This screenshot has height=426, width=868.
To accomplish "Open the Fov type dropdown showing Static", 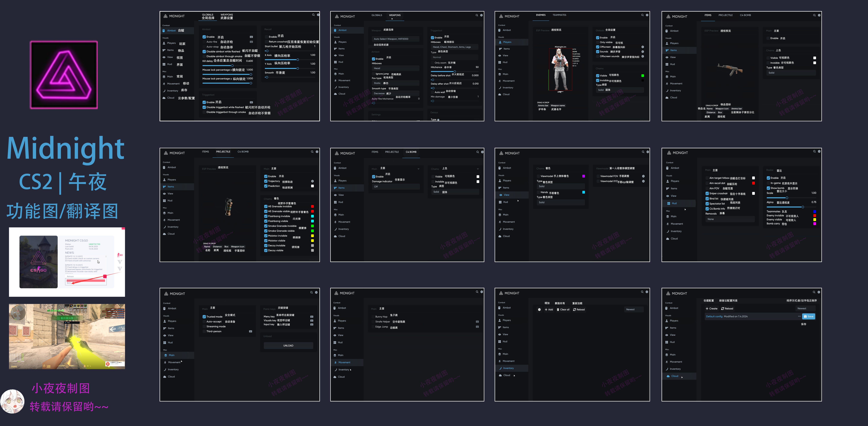I will pos(395,83).
